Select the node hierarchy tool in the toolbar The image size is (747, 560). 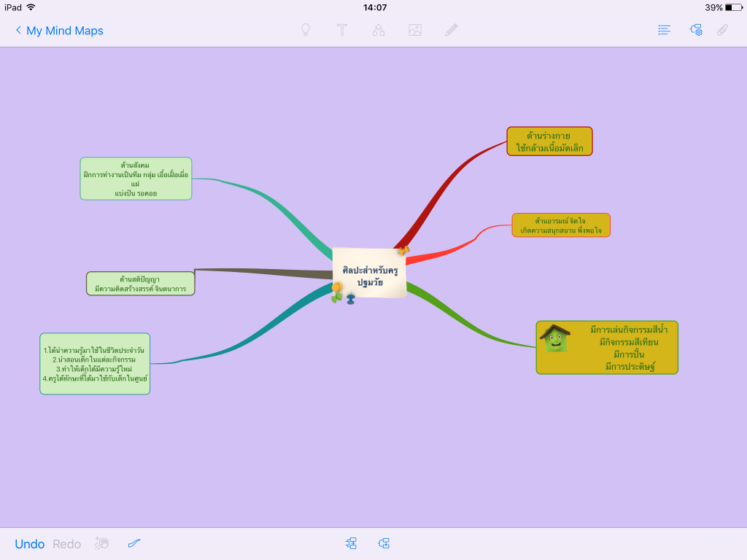(x=379, y=30)
